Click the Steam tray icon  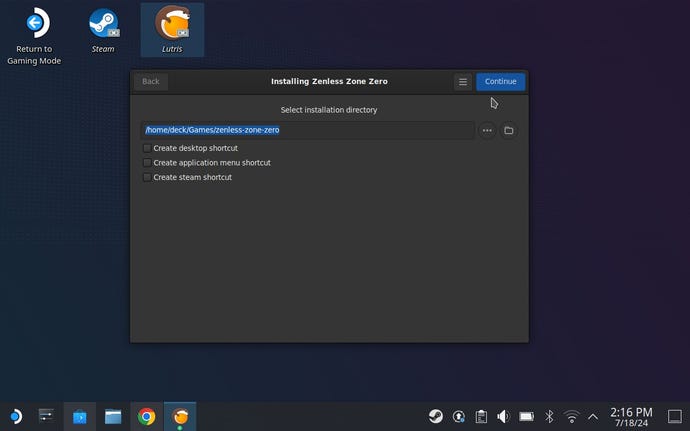tap(437, 416)
